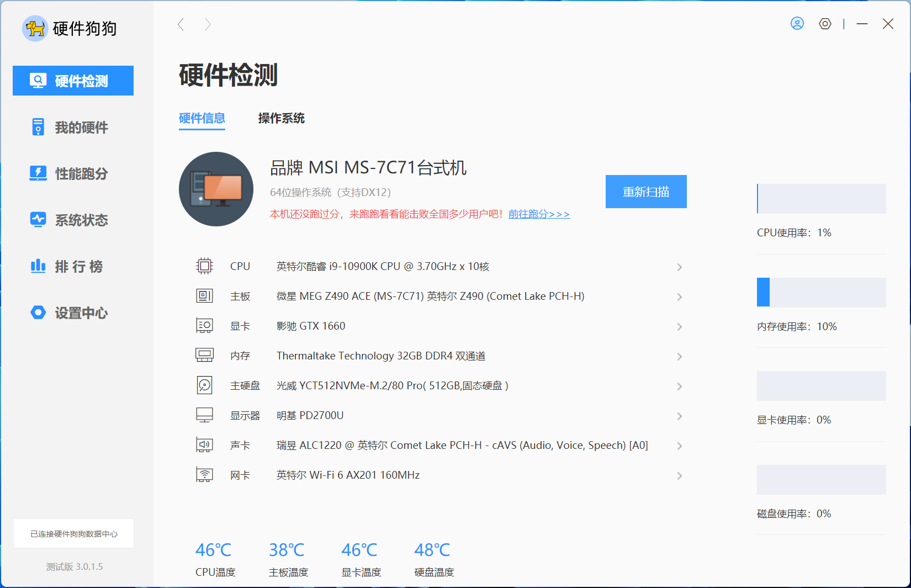The height and width of the screenshot is (588, 911).
Task: Click the 明基 PD2700U monitor text
Action: click(310, 416)
